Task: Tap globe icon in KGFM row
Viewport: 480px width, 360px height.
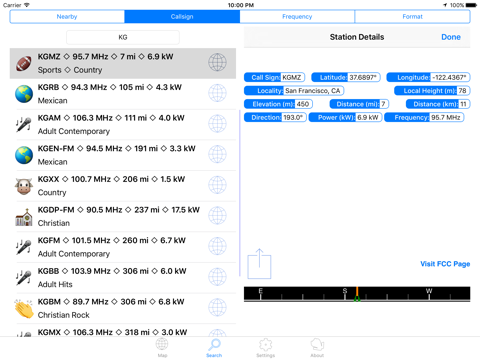Action: point(217,246)
